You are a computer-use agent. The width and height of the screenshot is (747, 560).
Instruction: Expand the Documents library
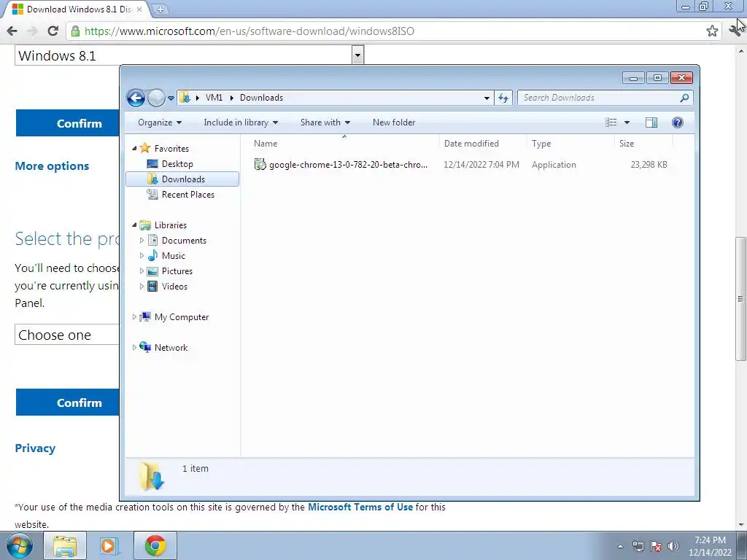click(142, 241)
